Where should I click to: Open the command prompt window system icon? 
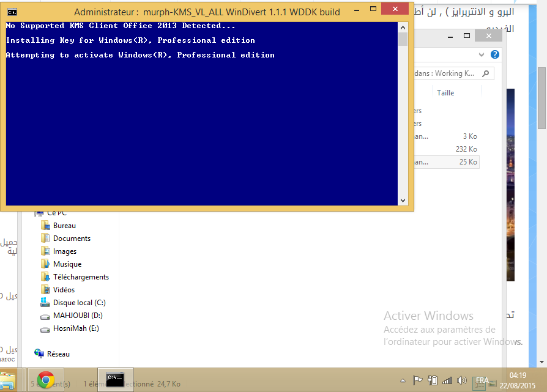[12, 12]
